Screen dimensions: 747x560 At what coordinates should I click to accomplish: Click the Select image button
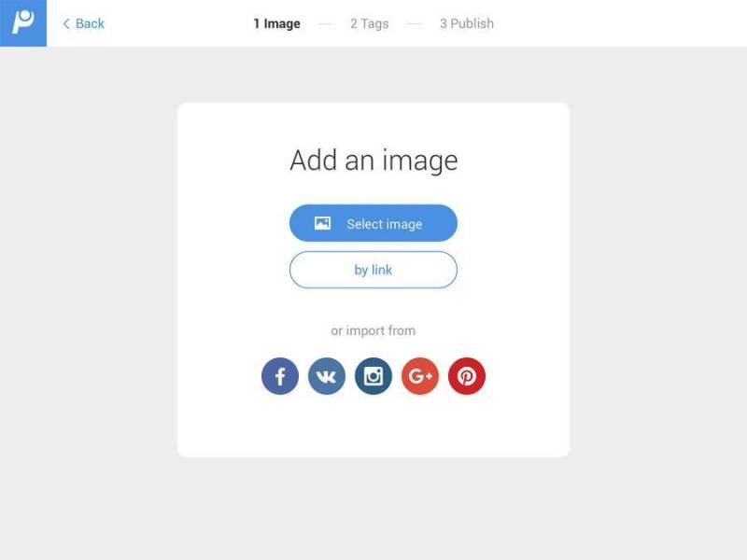373,223
